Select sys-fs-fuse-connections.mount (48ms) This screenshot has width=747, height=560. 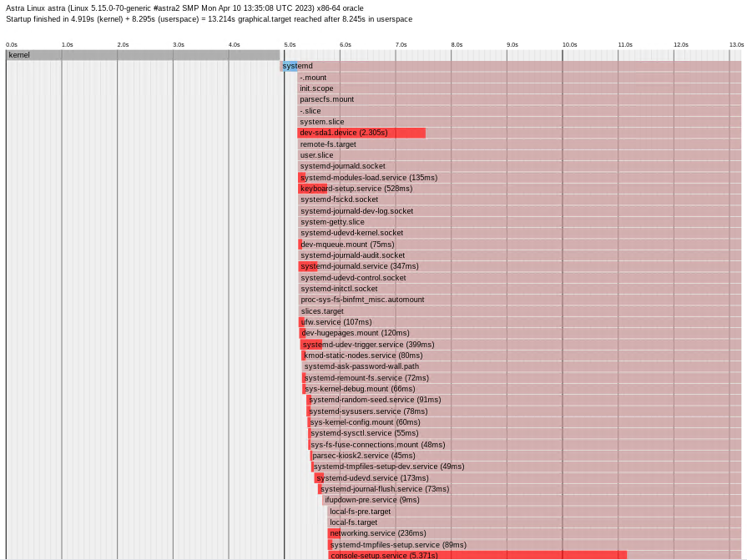click(378, 444)
